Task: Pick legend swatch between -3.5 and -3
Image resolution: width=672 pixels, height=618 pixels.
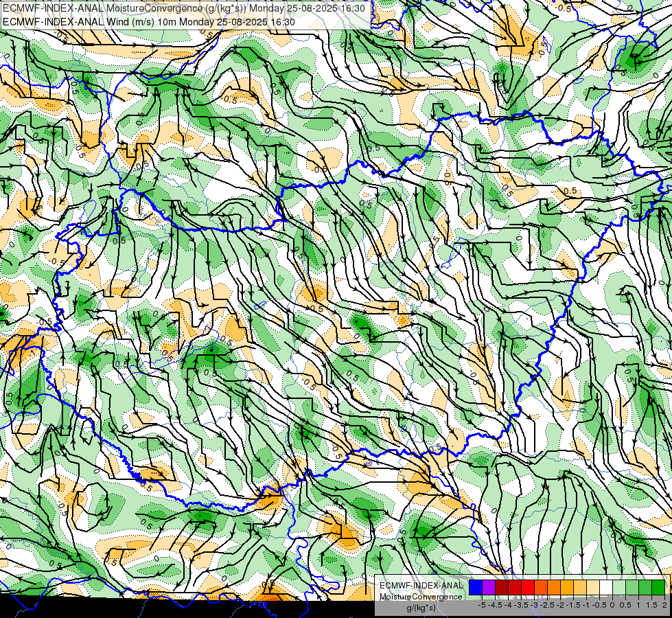Action: click(x=528, y=587)
